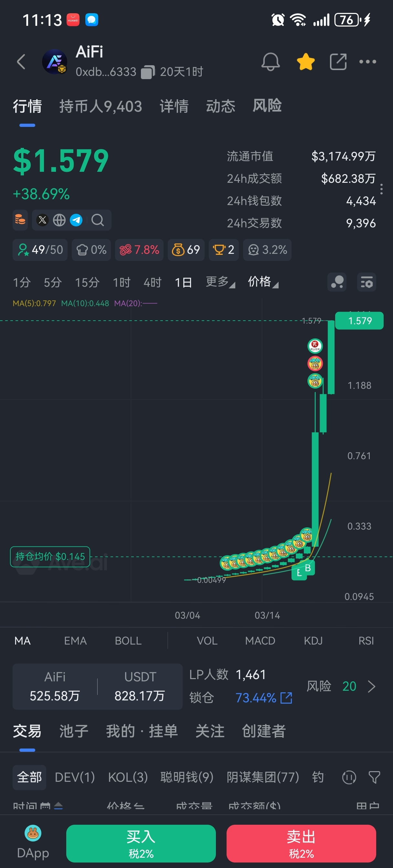Select the 1日 timeframe
The width and height of the screenshot is (393, 868).
pyautogui.click(x=184, y=282)
